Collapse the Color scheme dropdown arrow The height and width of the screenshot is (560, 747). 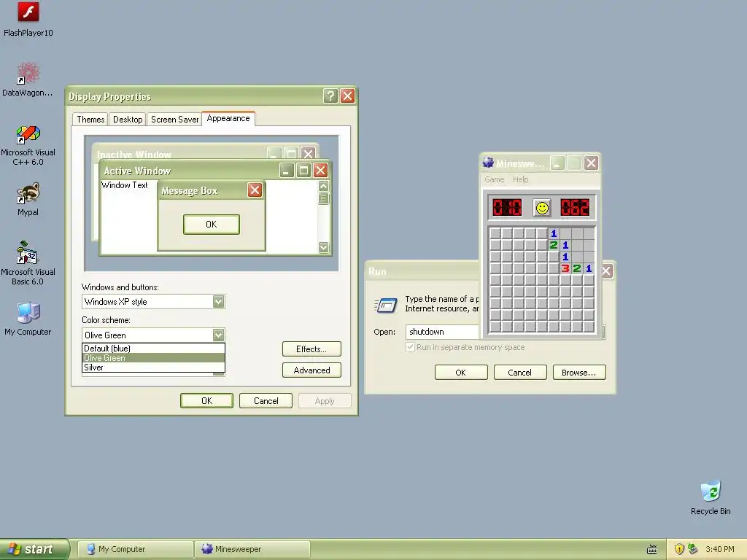pos(218,335)
